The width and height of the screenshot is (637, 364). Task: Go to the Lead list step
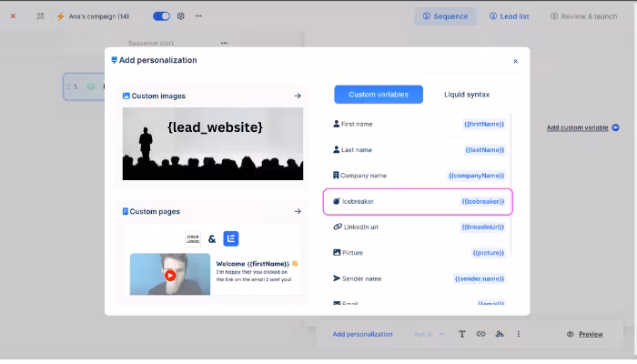[x=509, y=16]
